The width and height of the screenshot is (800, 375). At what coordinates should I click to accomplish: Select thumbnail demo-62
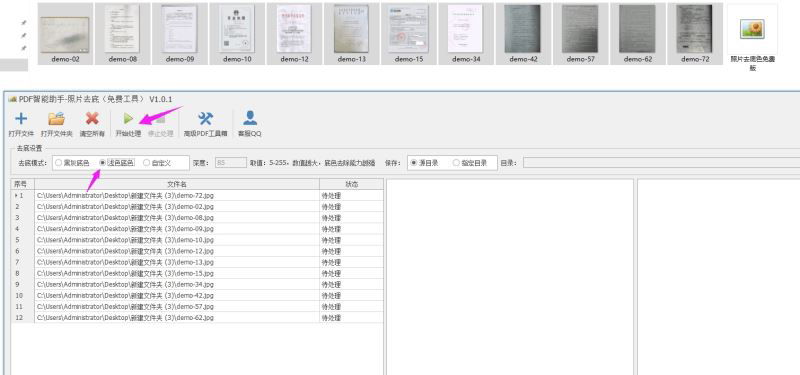tap(638, 34)
